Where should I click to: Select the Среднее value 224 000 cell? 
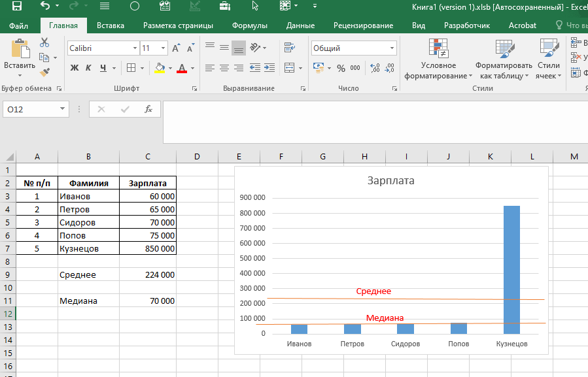coord(148,274)
